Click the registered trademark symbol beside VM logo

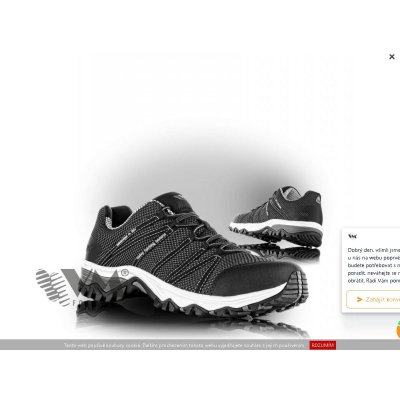click(124, 272)
